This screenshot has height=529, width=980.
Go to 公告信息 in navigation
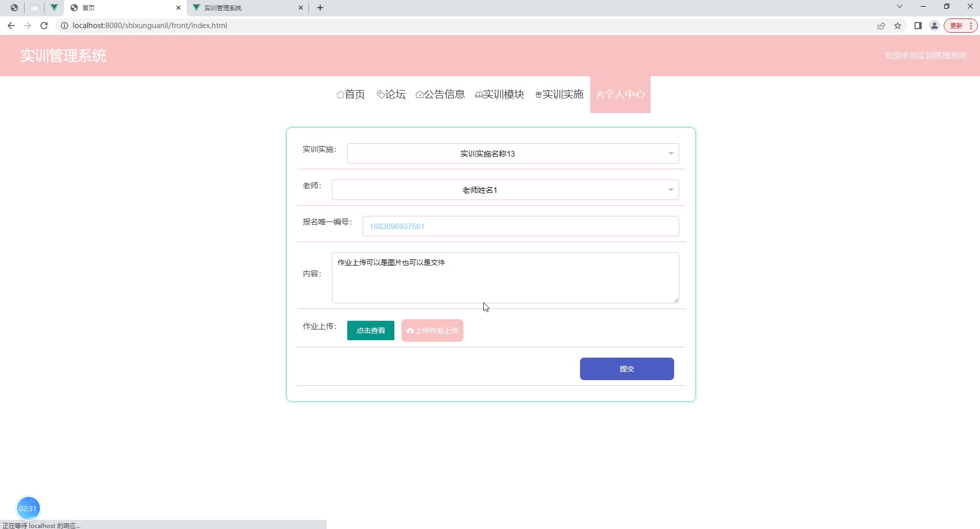click(440, 95)
